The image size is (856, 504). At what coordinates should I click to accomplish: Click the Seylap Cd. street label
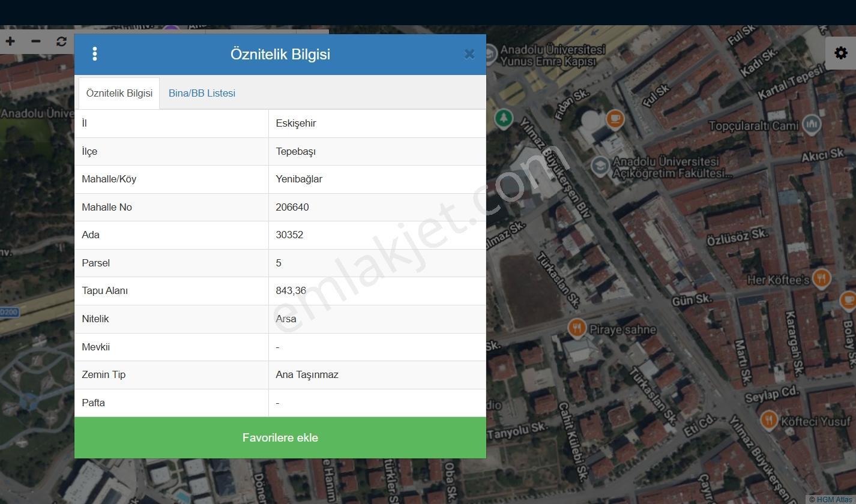772,394
